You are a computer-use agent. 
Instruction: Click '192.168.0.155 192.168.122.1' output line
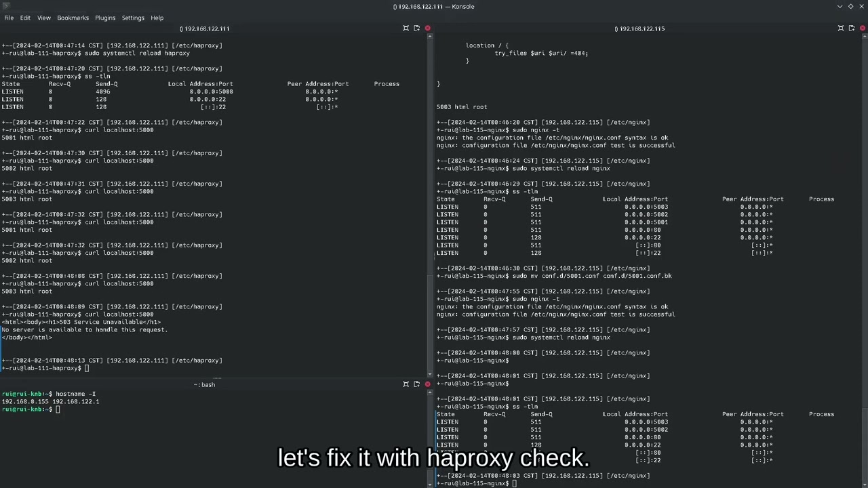[50, 401]
